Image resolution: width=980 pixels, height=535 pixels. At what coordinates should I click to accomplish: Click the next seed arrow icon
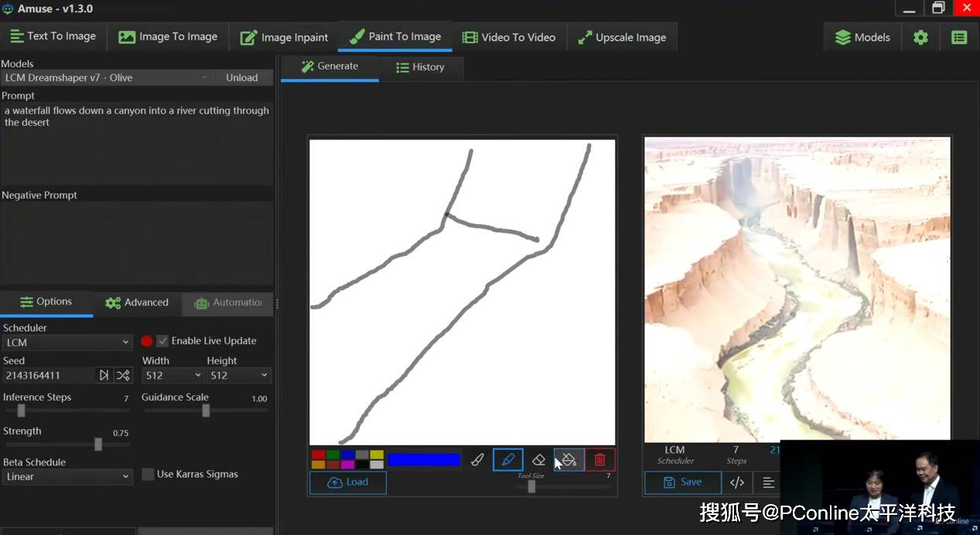tap(104, 375)
